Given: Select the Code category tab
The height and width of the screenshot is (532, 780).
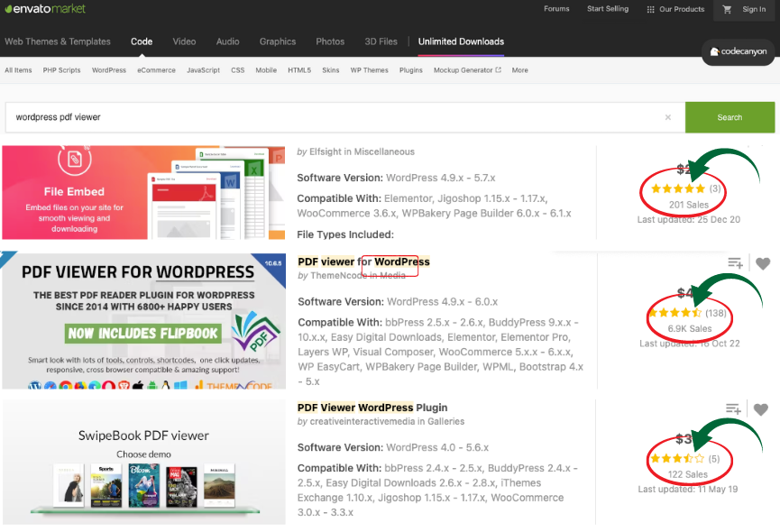Looking at the screenshot, I should click(142, 41).
